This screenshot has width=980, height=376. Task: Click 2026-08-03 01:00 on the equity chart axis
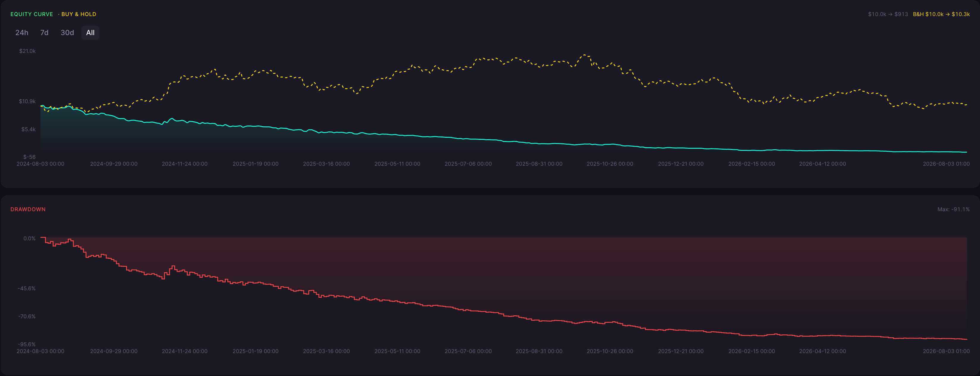tap(946, 164)
